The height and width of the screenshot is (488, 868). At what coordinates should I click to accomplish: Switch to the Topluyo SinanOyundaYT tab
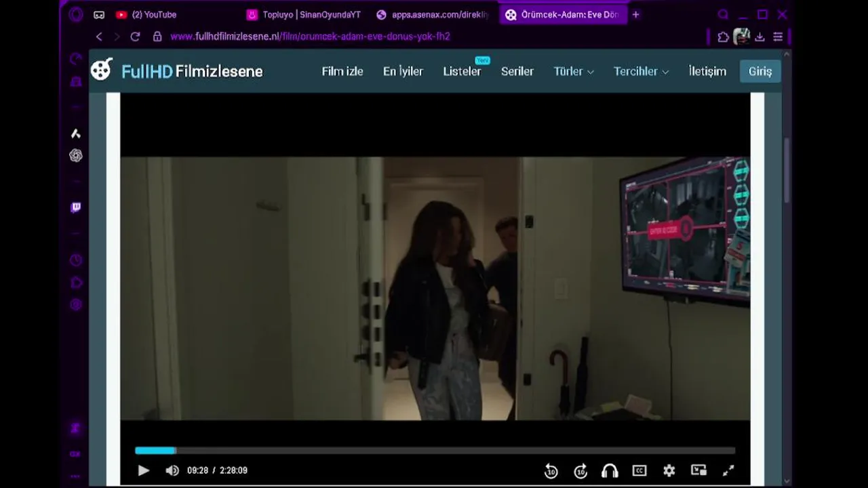click(x=304, y=14)
